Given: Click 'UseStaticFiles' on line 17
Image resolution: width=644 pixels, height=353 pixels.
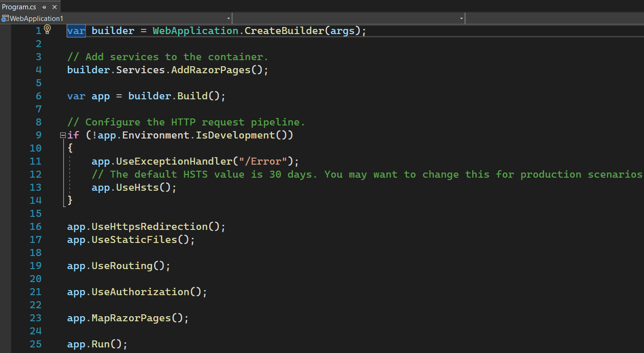Looking at the screenshot, I should 134,240.
